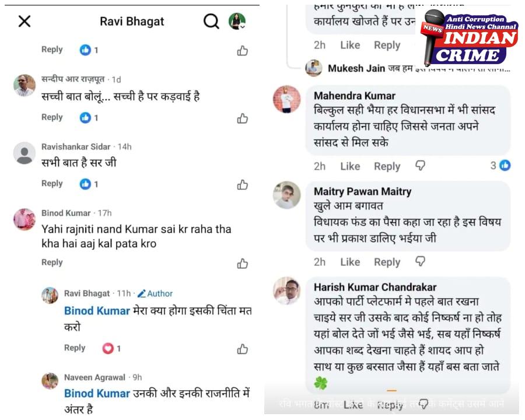
Task: Reply to Ravishankar Sidar's comment
Action: click(52, 184)
